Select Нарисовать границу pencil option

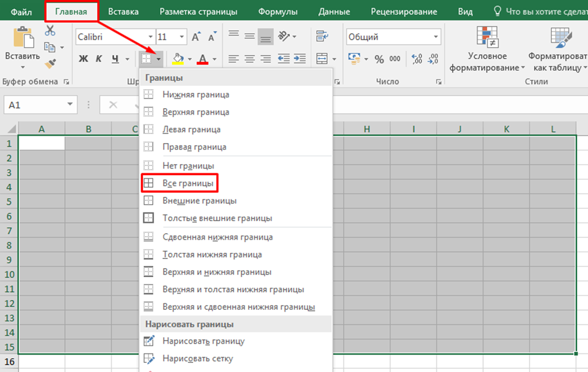[236, 341]
